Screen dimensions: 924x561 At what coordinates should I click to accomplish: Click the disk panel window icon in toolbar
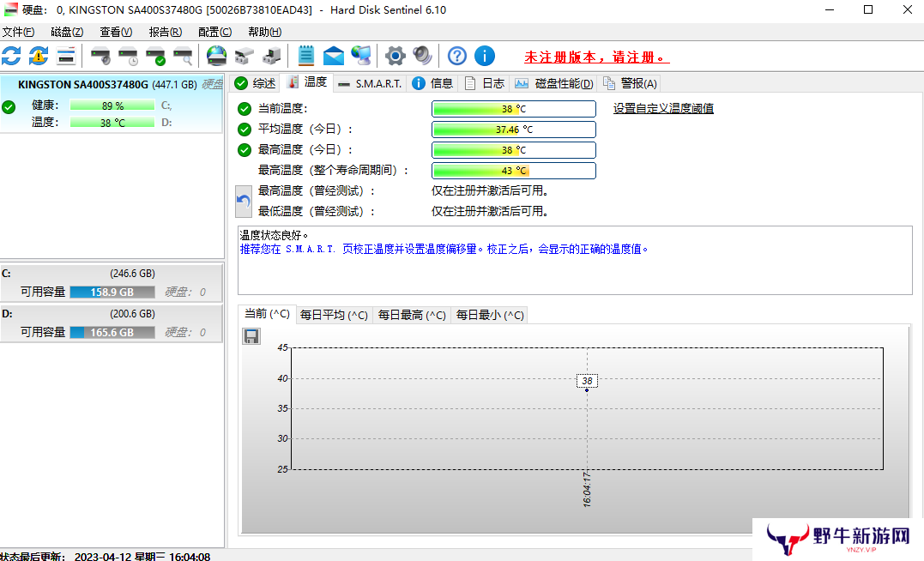click(66, 56)
